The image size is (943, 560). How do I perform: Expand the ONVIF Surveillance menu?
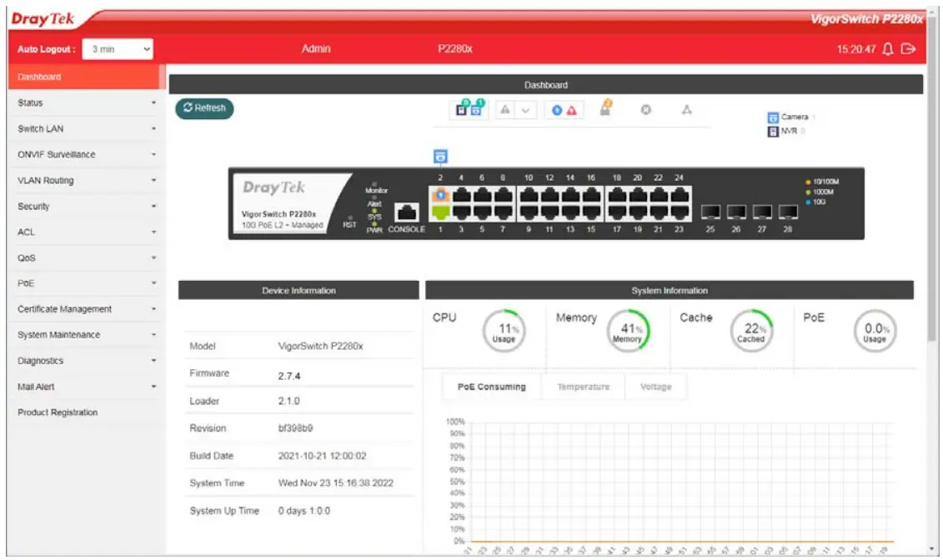[87, 154]
